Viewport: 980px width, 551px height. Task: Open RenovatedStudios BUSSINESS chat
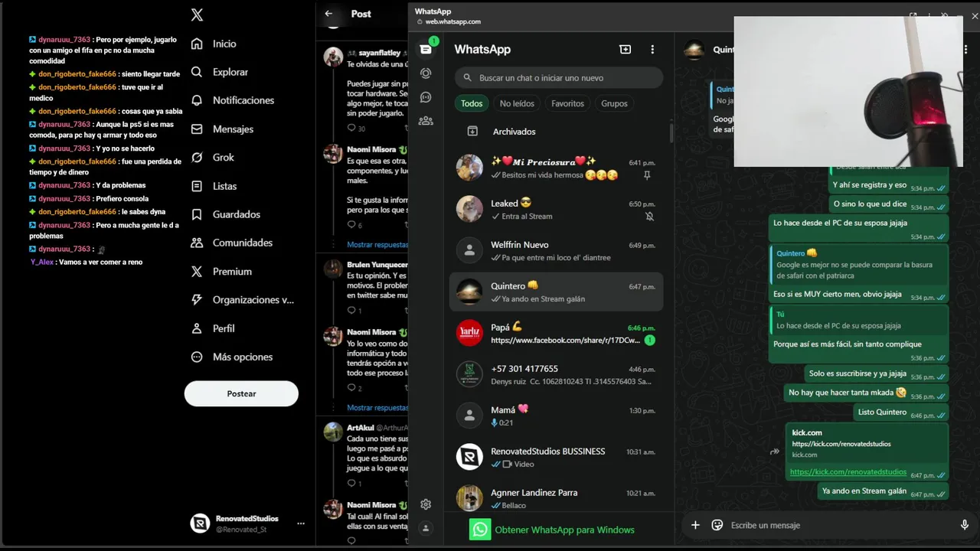[557, 458]
